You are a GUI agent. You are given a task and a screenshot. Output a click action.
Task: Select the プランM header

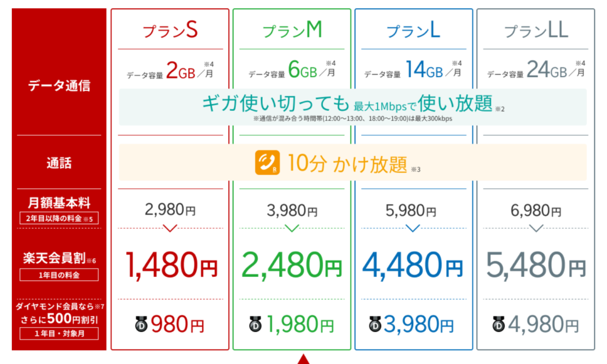292,30
